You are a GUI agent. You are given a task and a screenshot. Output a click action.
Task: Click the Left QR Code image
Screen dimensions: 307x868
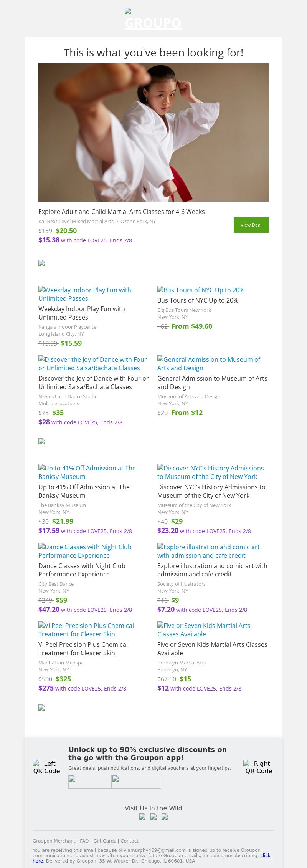46,767
